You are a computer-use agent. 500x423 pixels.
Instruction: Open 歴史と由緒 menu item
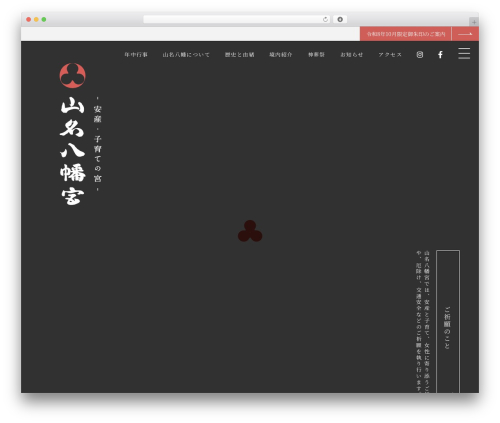coord(239,55)
